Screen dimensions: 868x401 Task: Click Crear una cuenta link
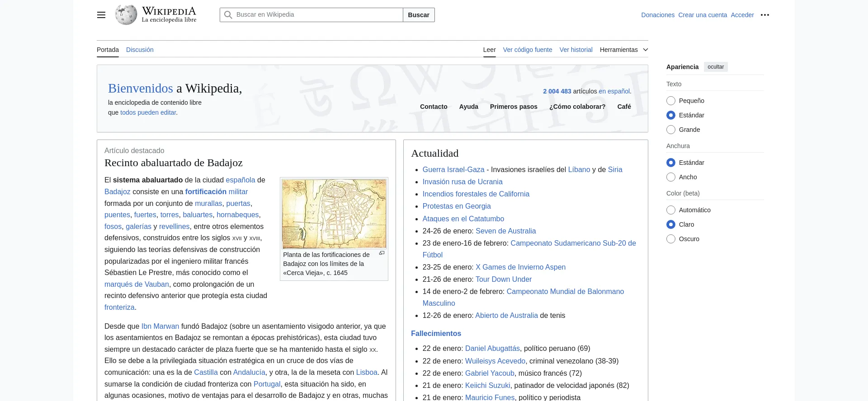point(703,15)
